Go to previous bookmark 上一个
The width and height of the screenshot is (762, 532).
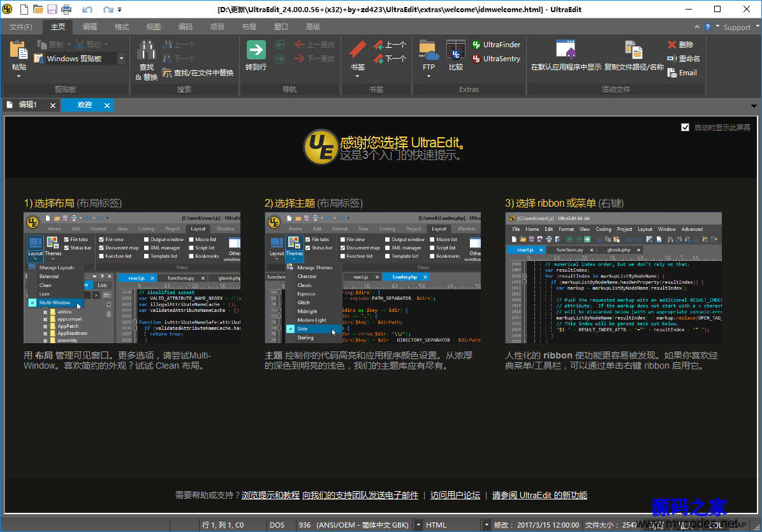point(389,45)
